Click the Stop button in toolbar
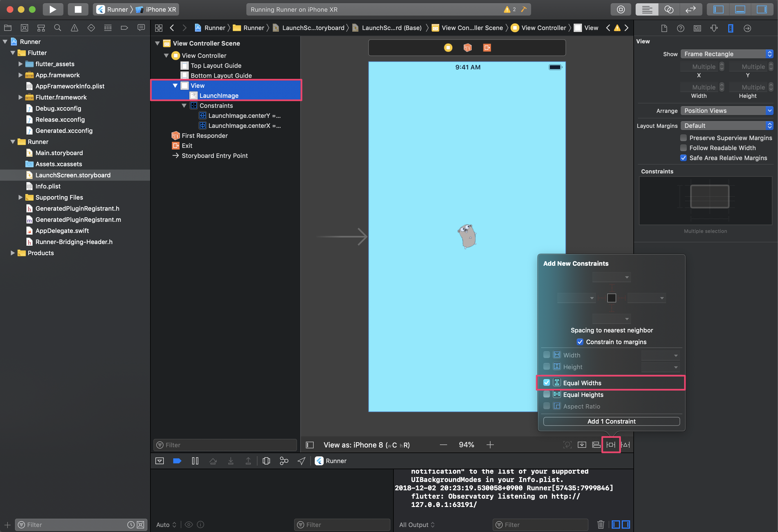778x532 pixels. 78,9
